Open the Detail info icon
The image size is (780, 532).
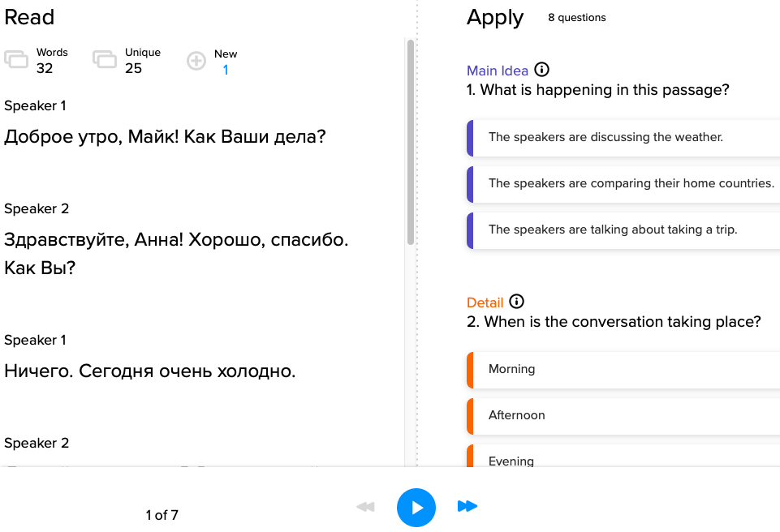click(x=517, y=302)
